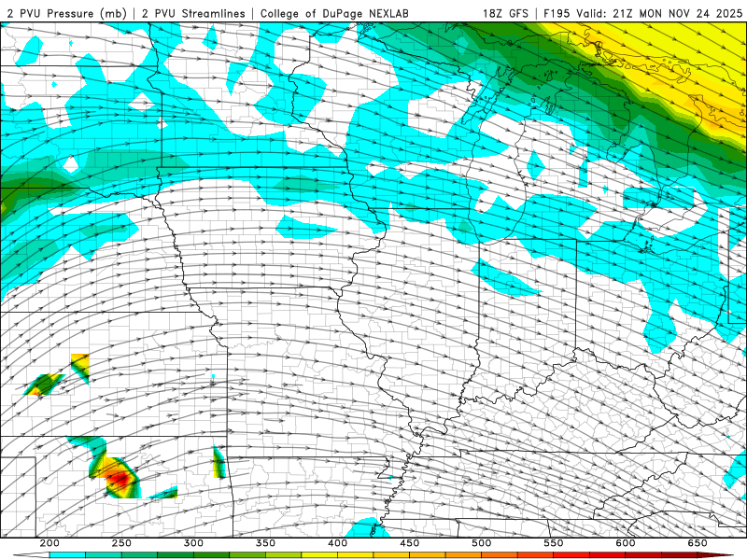Click the 350 label on the color scale
The image size is (747, 560).
[265, 543]
